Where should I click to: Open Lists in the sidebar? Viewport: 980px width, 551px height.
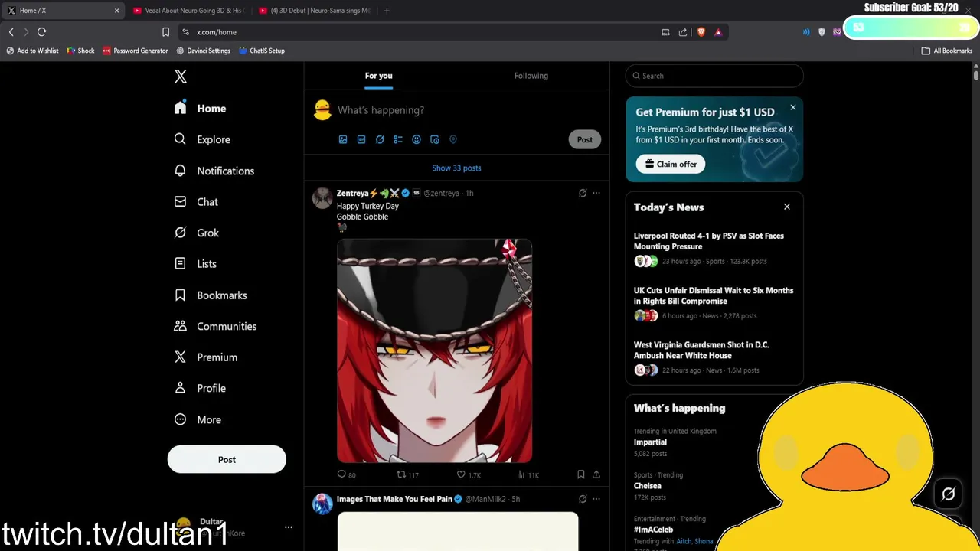tap(195, 264)
